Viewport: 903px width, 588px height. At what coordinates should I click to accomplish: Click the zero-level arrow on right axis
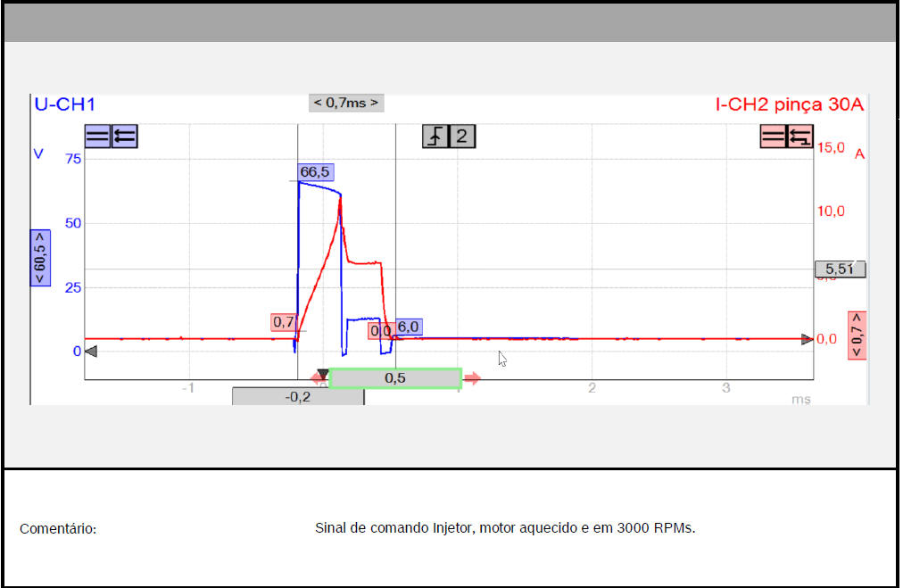(807, 339)
